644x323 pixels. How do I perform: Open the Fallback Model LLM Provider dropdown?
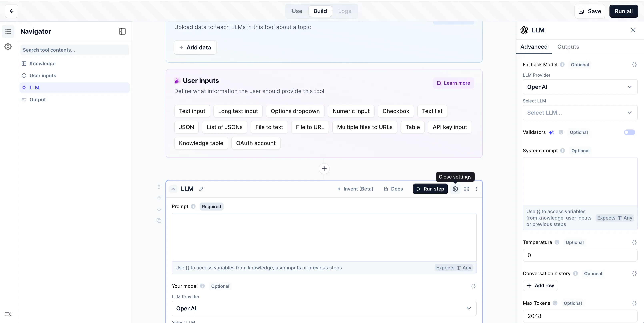click(580, 87)
